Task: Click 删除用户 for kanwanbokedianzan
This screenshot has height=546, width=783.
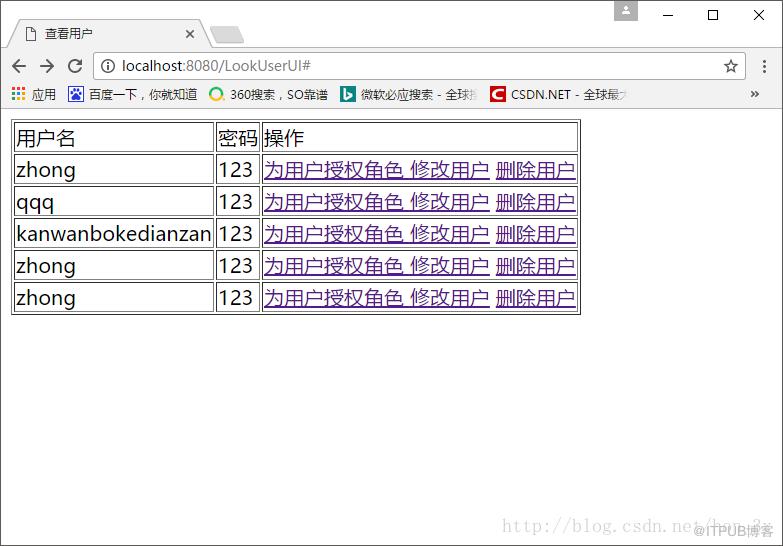Action: [536, 234]
